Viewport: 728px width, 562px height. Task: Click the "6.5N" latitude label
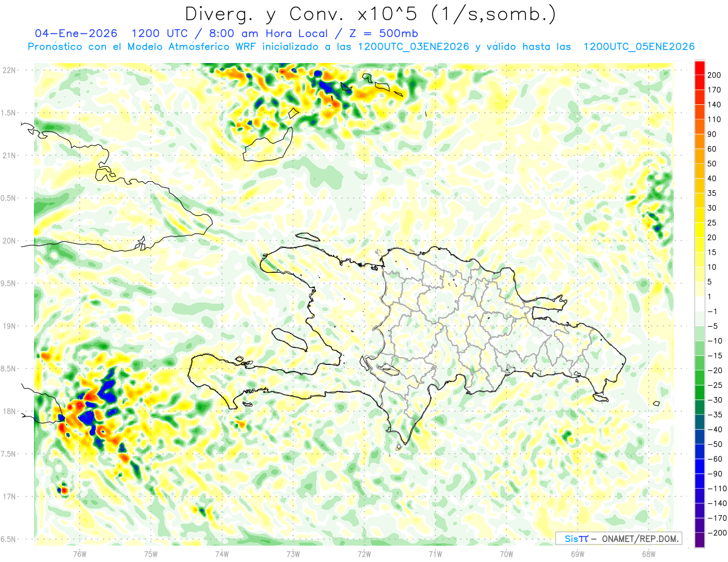click(9, 539)
